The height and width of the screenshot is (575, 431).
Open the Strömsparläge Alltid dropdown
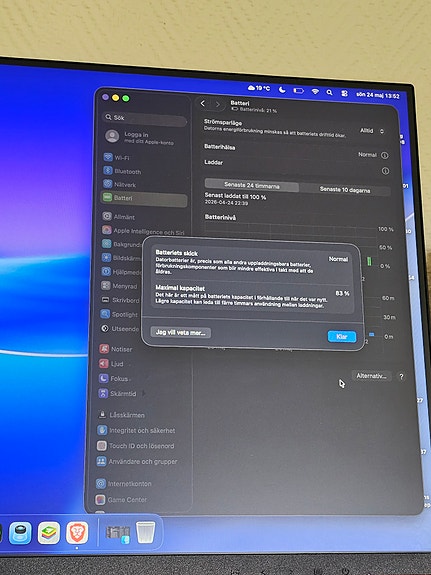tap(372, 131)
